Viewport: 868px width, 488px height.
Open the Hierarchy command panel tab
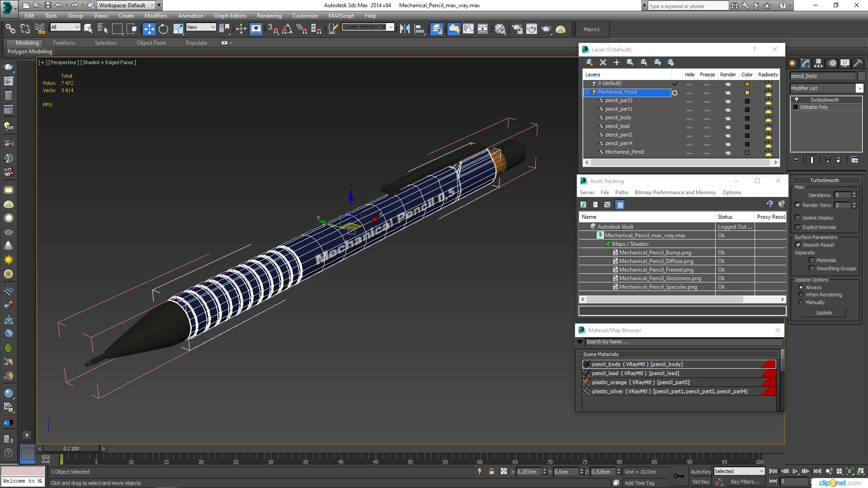(818, 63)
